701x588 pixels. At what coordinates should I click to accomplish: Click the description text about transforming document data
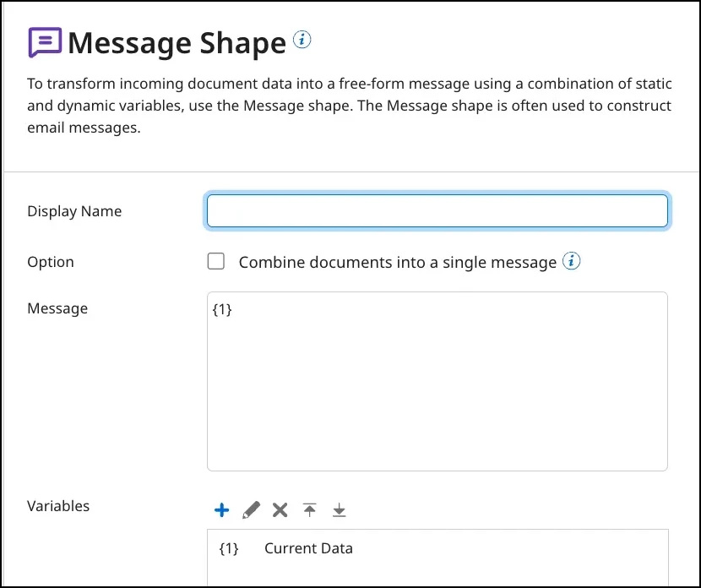[x=350, y=105]
